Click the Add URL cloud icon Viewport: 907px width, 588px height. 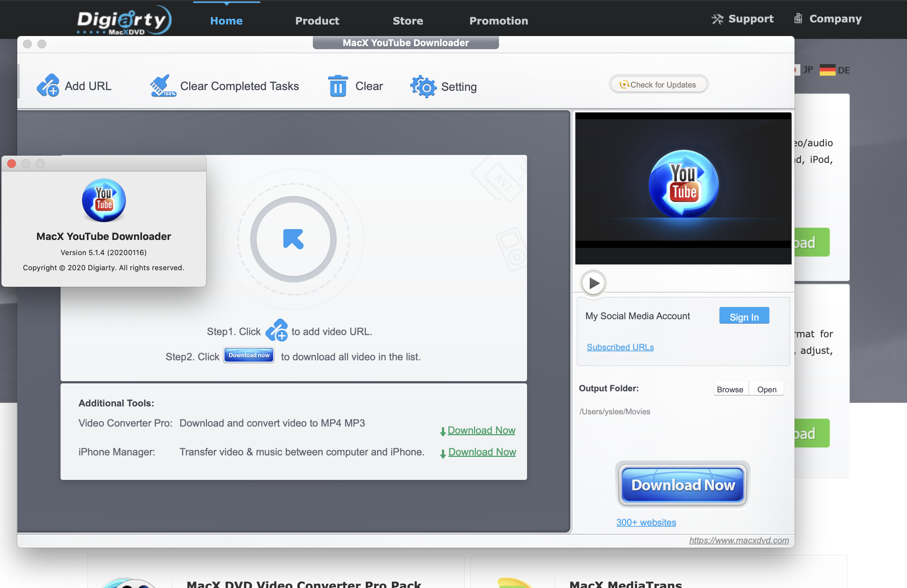[48, 86]
